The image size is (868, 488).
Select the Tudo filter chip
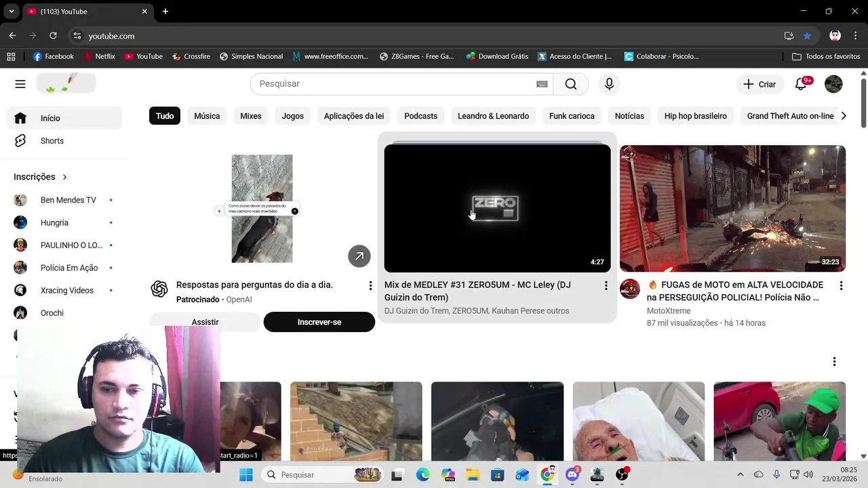click(165, 116)
